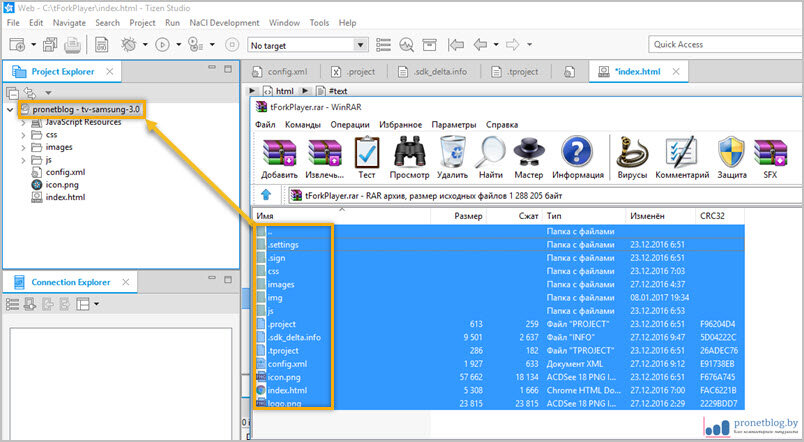
Task: Click the WinRAR Защита (Protect) shield icon
Action: (731, 152)
